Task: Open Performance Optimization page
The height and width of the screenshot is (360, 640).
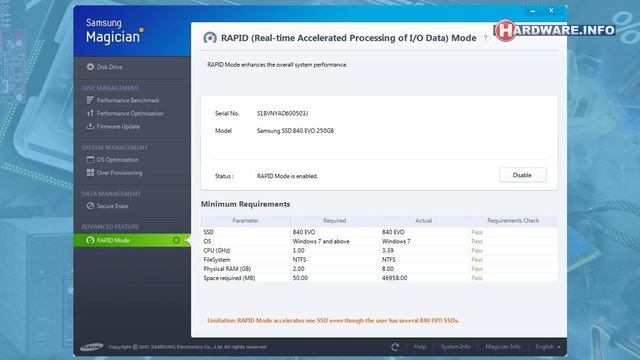Action: click(130, 113)
